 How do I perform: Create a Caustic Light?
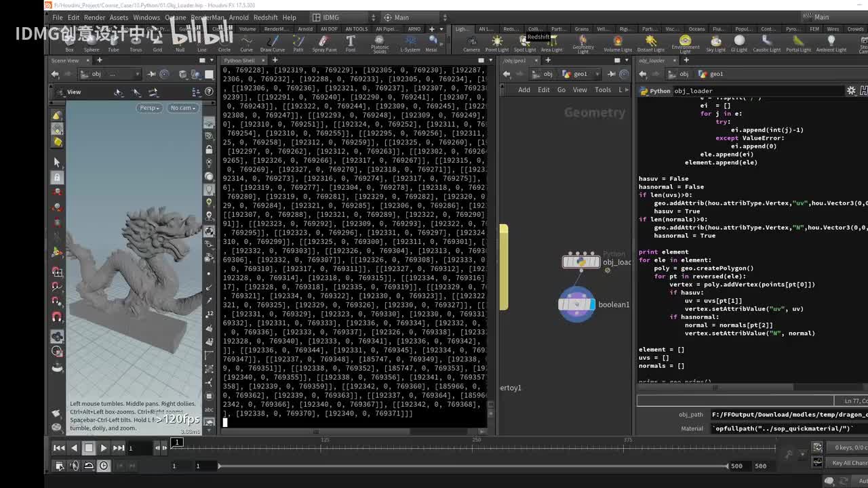[767, 43]
